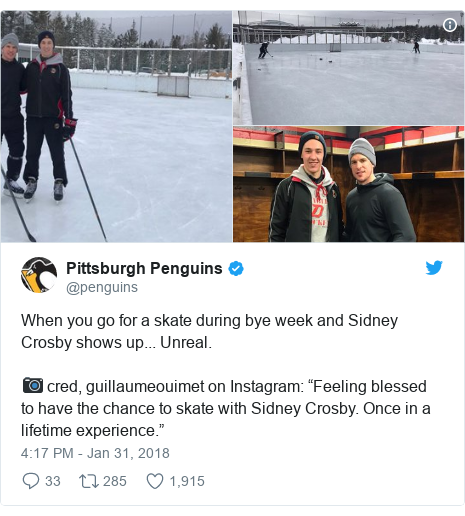This screenshot has width=465, height=516.
Task: Open the tweet timestamp Jan 31, 2018
Action: 95,453
